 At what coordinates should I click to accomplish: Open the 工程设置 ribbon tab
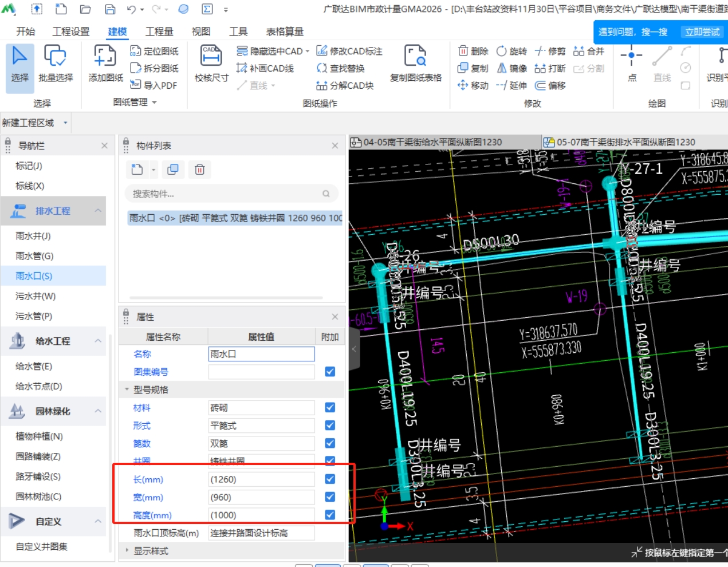tap(71, 31)
